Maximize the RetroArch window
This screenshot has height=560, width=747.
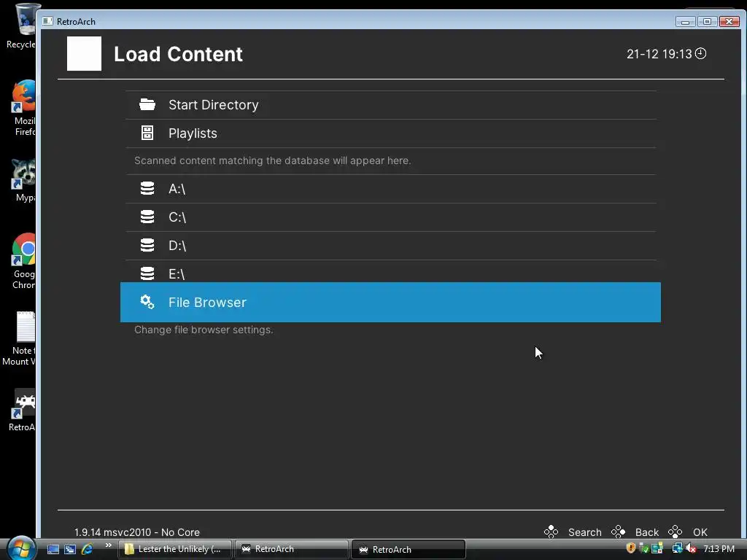707,21
